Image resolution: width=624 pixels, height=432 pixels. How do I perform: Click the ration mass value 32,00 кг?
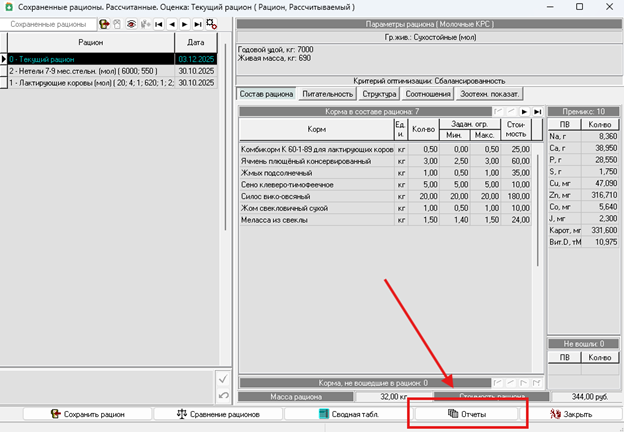[x=393, y=397]
